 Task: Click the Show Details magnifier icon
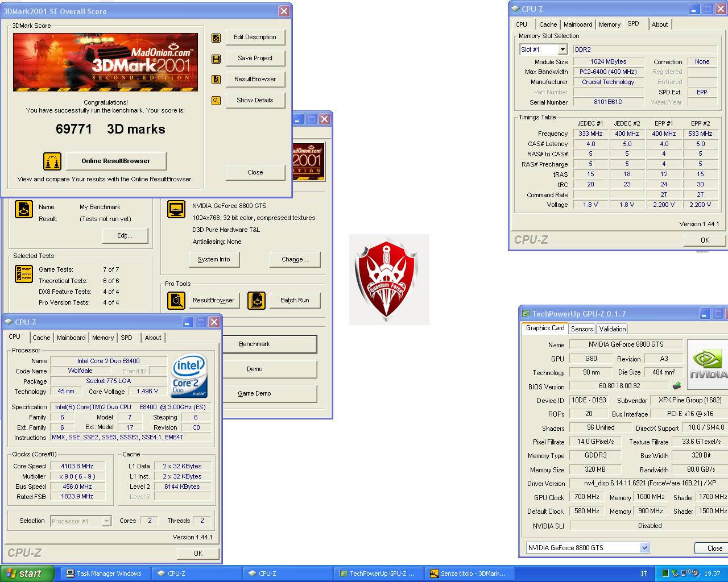pyautogui.click(x=216, y=101)
